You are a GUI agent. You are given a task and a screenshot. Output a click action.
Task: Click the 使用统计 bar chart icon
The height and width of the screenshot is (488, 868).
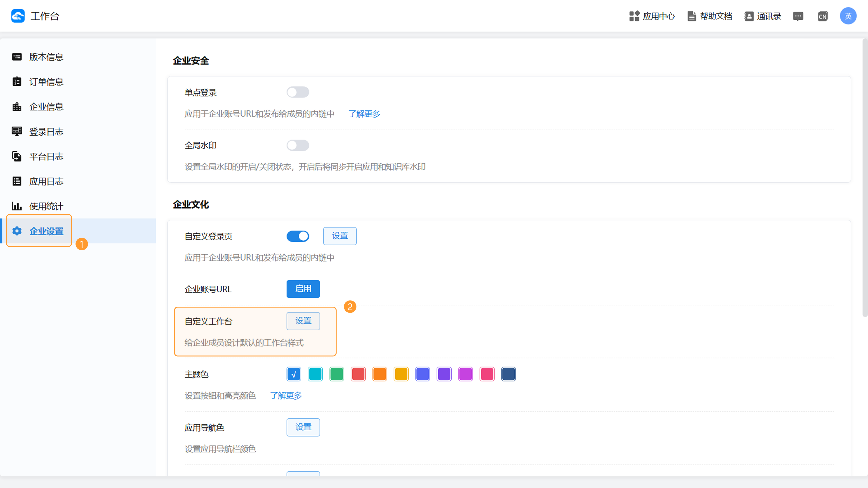point(17,206)
